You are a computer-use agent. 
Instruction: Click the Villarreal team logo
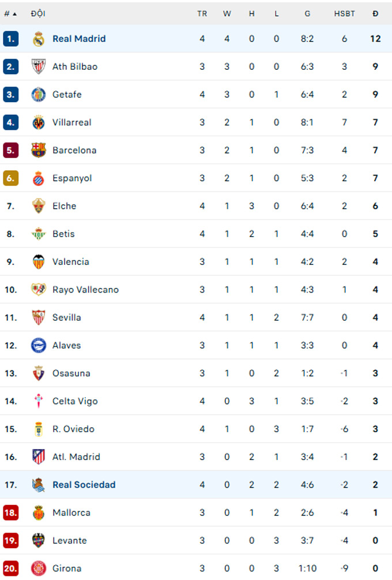click(39, 122)
